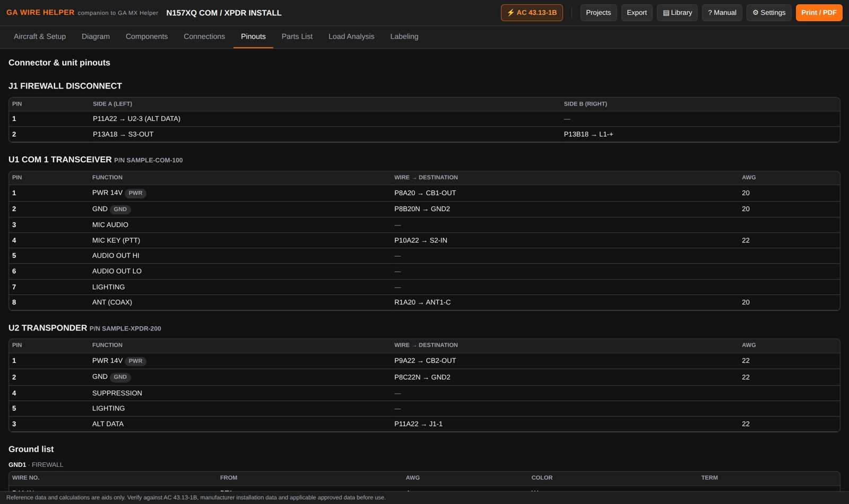
Task: Select wire R1A20 → ANT1-C
Action: [x=422, y=302]
